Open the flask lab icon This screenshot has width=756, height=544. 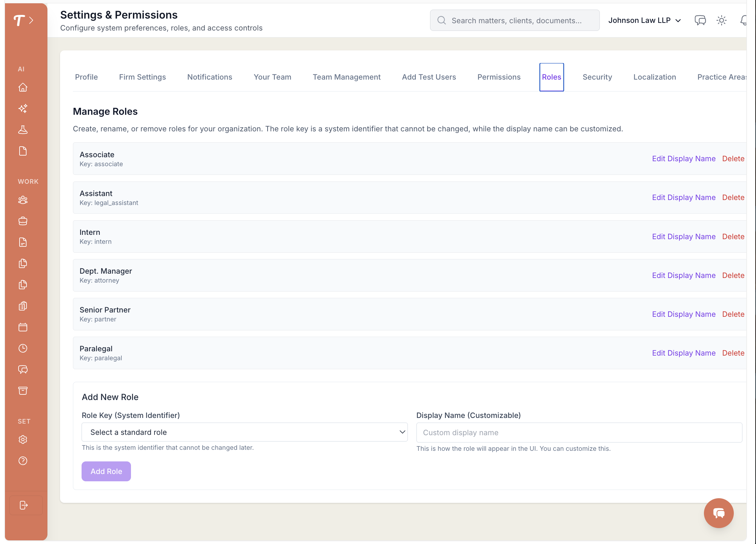(x=23, y=130)
